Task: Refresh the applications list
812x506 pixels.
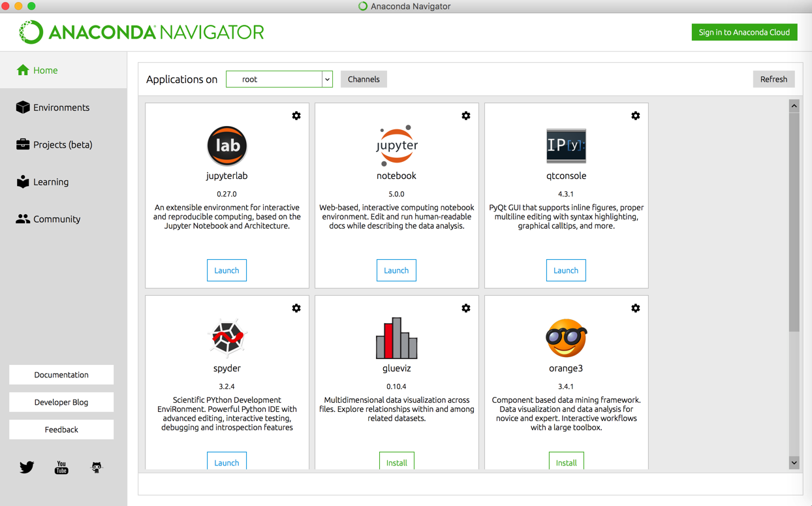Action: [x=773, y=79]
